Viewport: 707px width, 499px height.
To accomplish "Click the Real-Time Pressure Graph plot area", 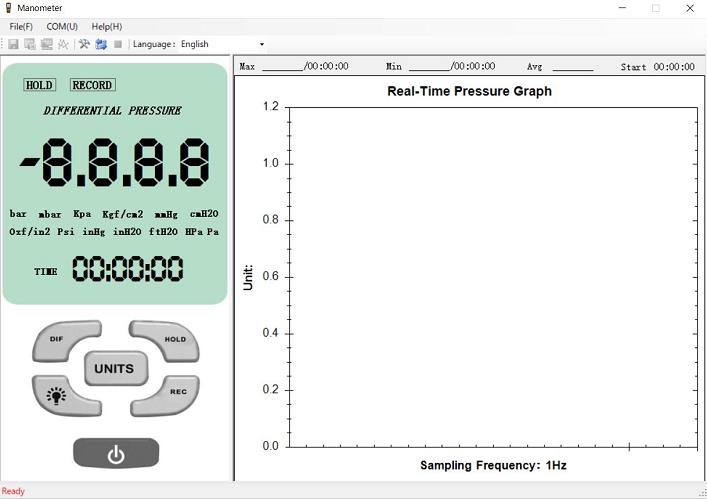I will coord(494,276).
